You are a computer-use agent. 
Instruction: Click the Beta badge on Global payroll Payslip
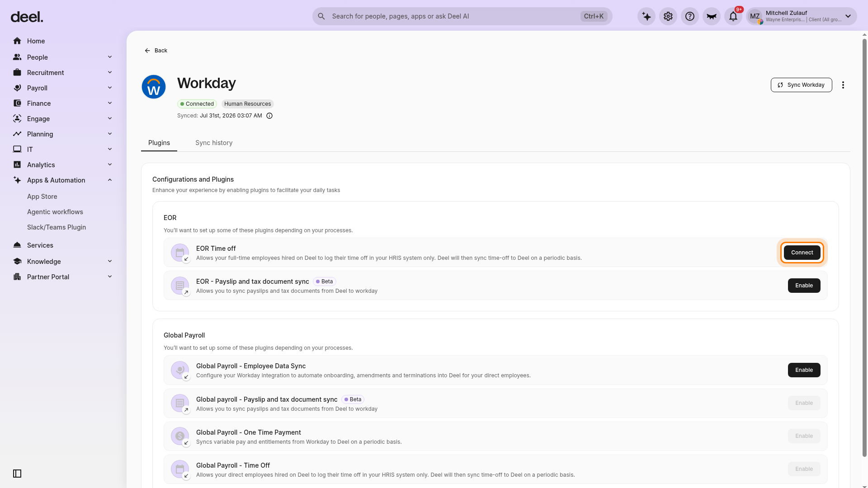pos(353,399)
